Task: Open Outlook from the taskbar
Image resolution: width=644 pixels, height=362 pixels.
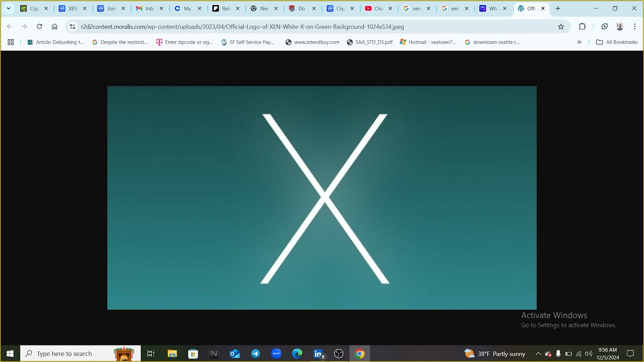Action: [x=235, y=353]
